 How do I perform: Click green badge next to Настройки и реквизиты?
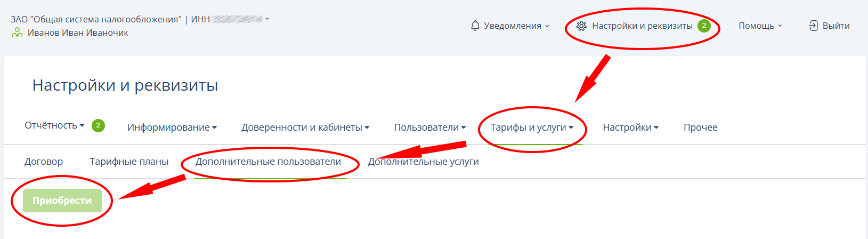coord(704,26)
